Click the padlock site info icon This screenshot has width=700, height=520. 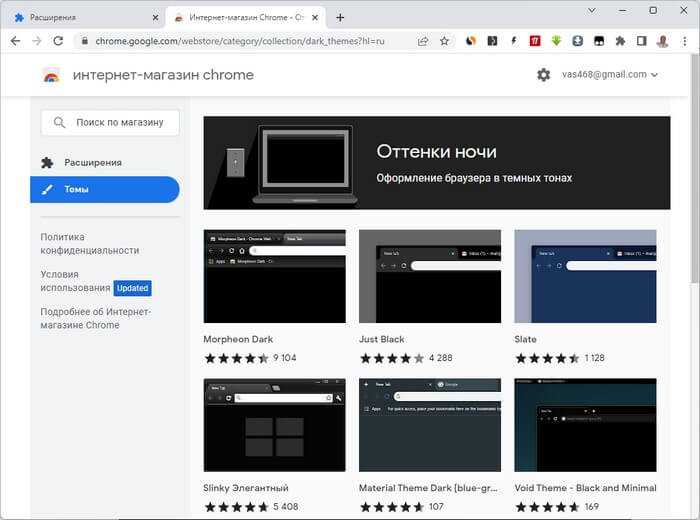pyautogui.click(x=84, y=41)
